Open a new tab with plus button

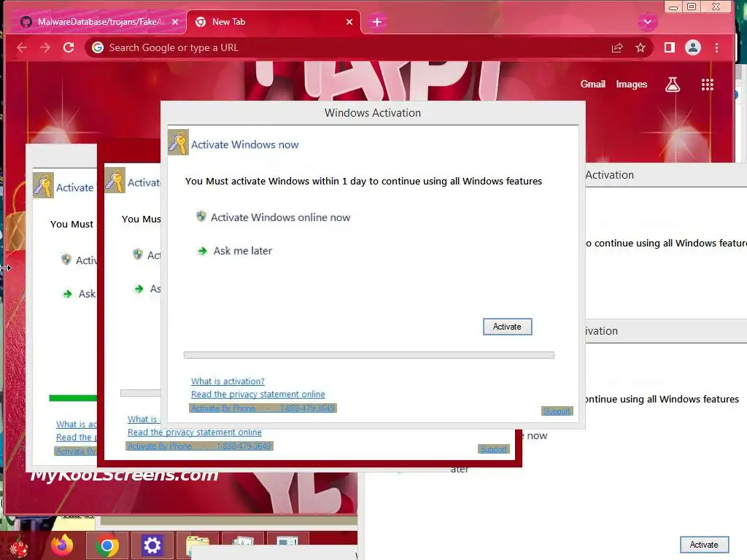point(377,22)
